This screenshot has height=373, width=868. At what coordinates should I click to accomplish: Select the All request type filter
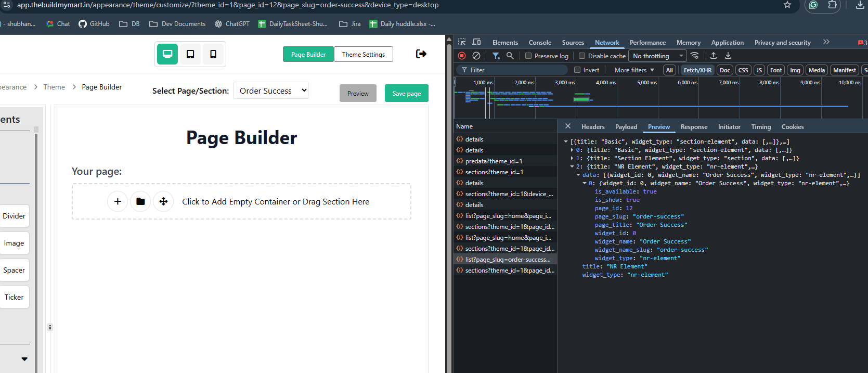669,70
